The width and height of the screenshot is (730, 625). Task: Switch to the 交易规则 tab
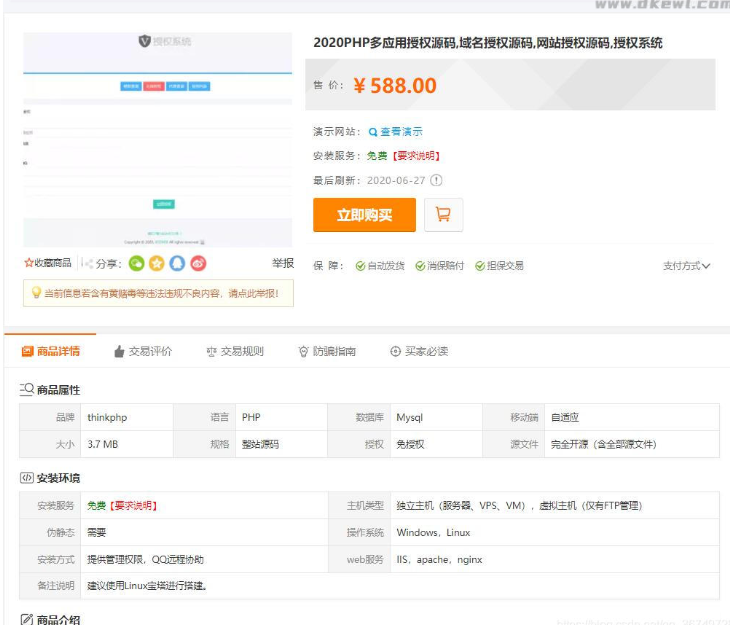point(235,351)
